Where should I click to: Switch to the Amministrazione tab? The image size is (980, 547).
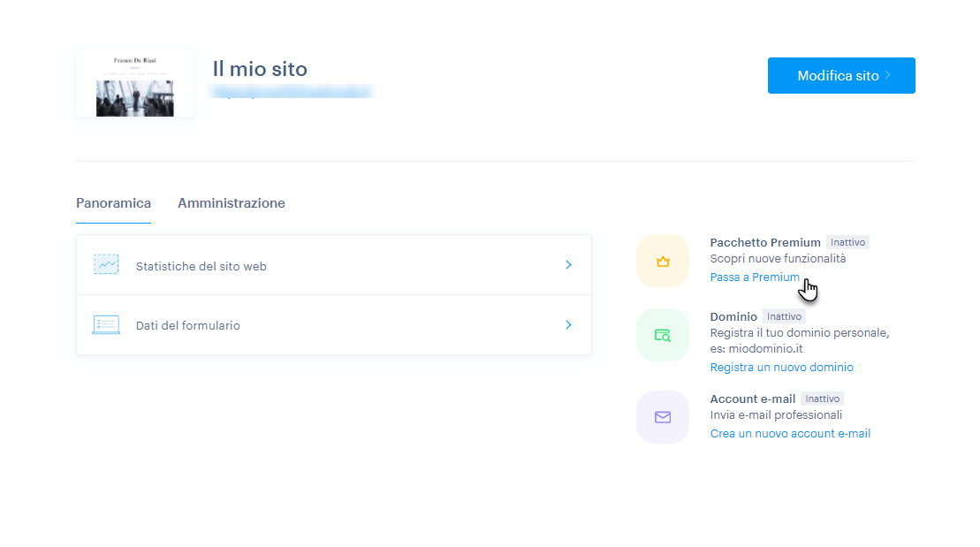(232, 203)
